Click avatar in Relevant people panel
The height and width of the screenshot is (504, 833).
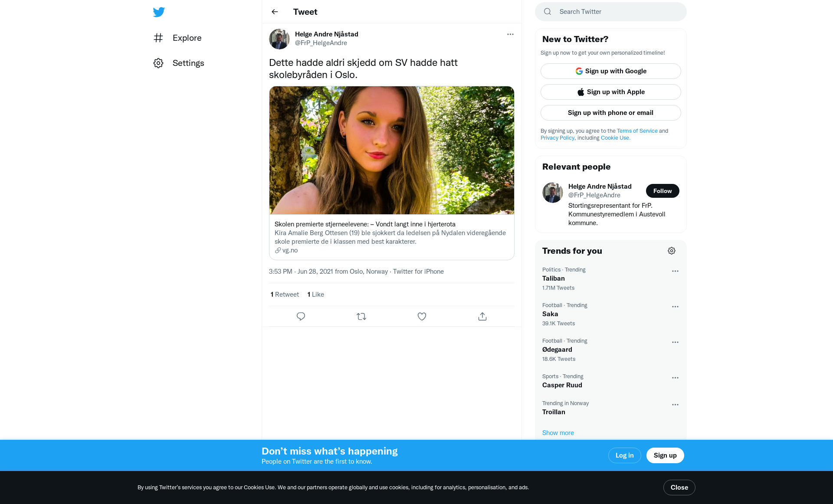pos(553,193)
